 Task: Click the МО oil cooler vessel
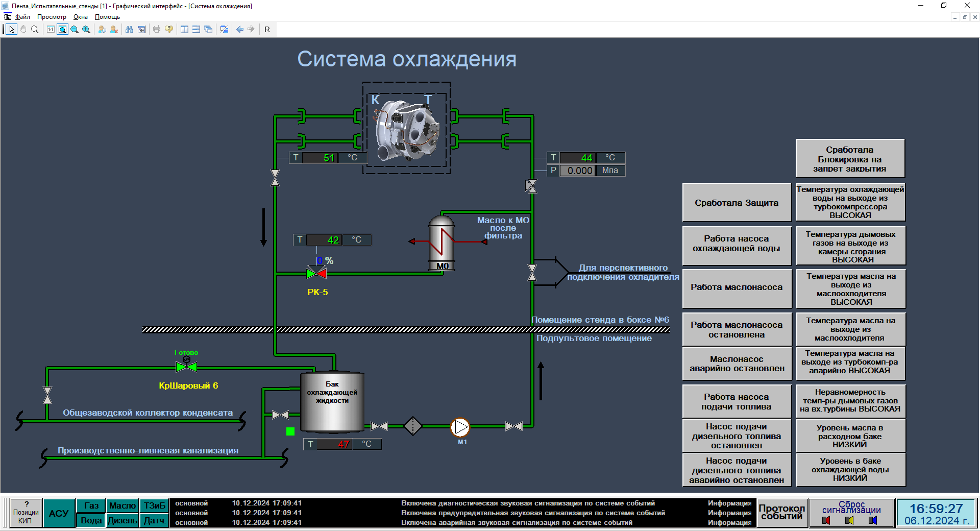tap(442, 243)
